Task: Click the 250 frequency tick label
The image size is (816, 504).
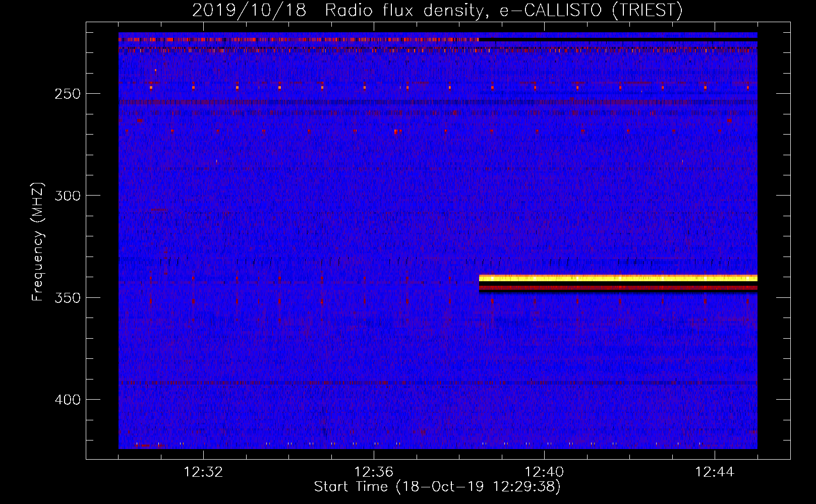Action: coord(68,94)
